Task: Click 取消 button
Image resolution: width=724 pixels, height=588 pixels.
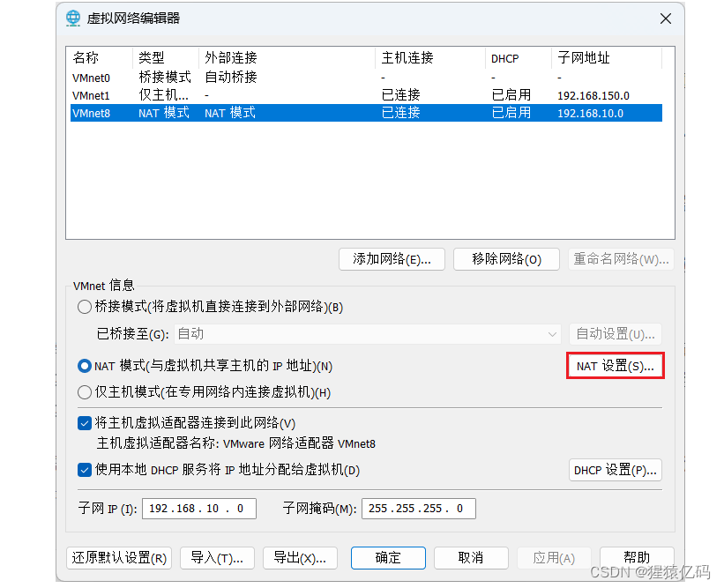Action: [471, 558]
